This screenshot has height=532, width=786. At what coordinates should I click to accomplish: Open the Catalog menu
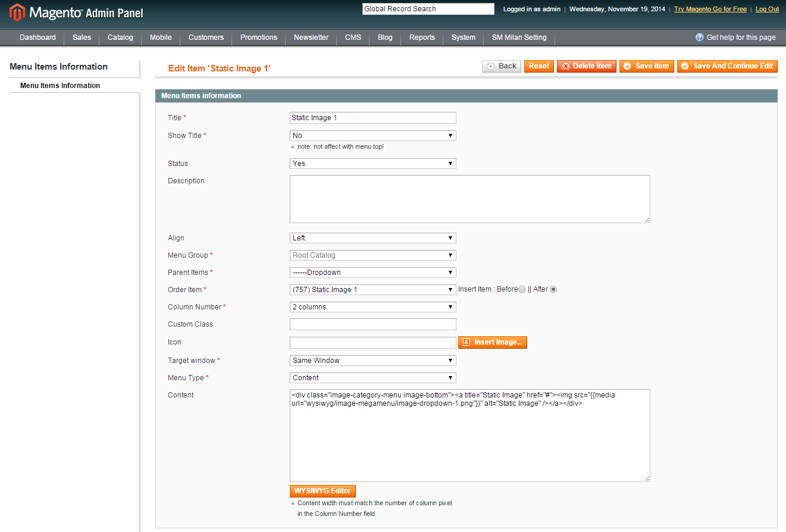[x=120, y=37]
